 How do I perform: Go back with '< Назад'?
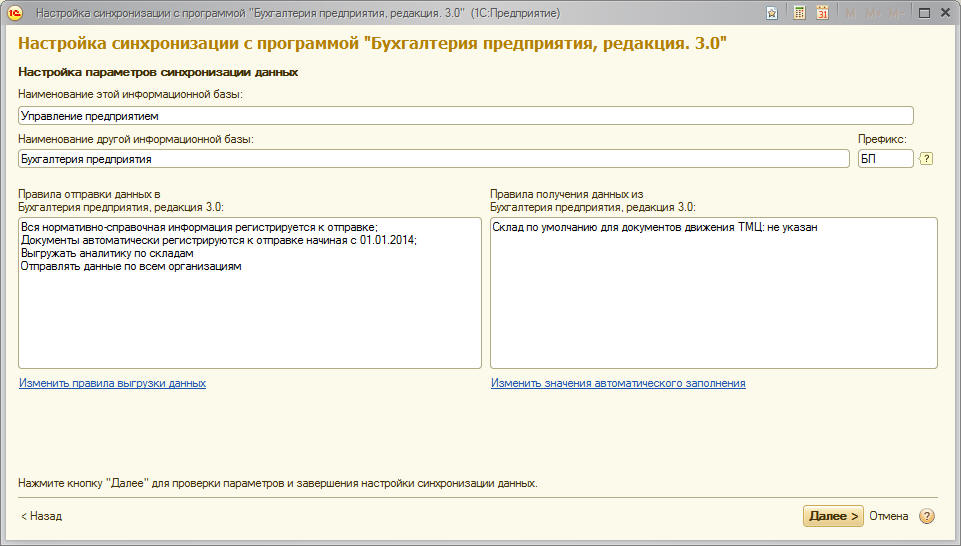pos(41,516)
